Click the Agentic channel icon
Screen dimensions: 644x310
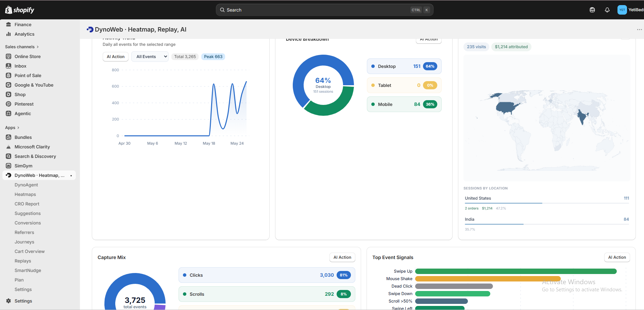coord(9,113)
